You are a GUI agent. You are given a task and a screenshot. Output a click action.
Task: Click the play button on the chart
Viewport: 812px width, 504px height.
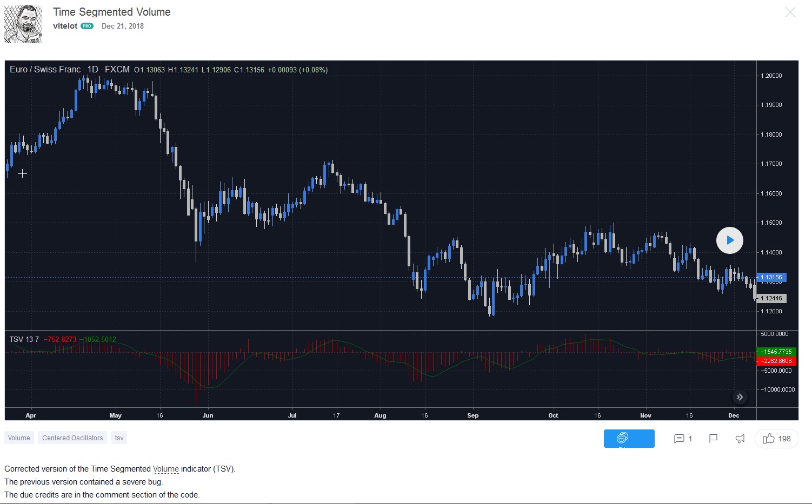point(729,240)
